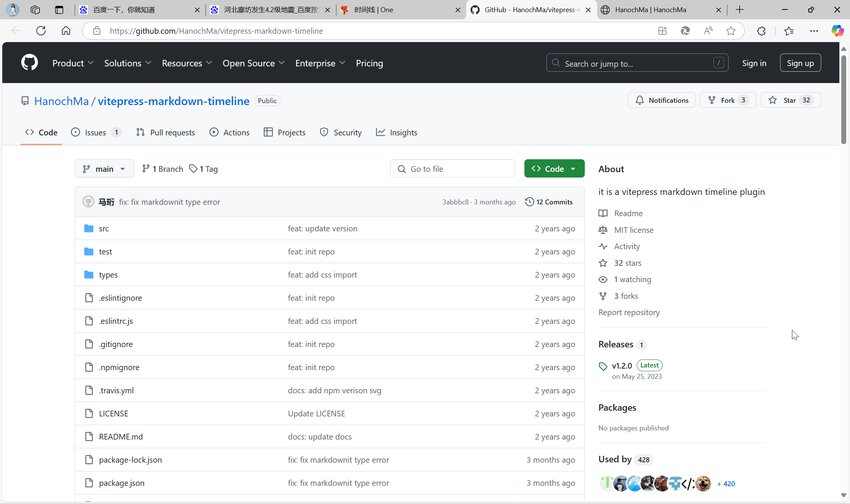
Task: Star the repository
Action: pyautogui.click(x=791, y=100)
